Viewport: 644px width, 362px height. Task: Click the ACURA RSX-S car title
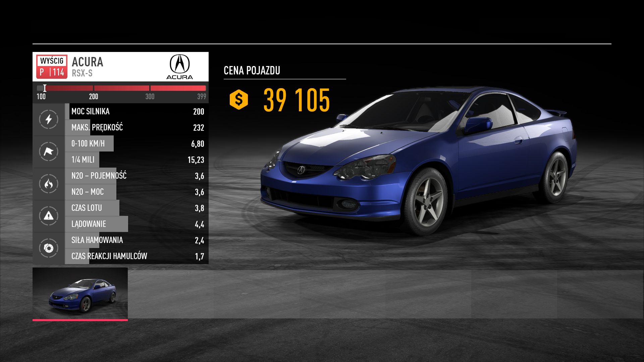pos(87,67)
